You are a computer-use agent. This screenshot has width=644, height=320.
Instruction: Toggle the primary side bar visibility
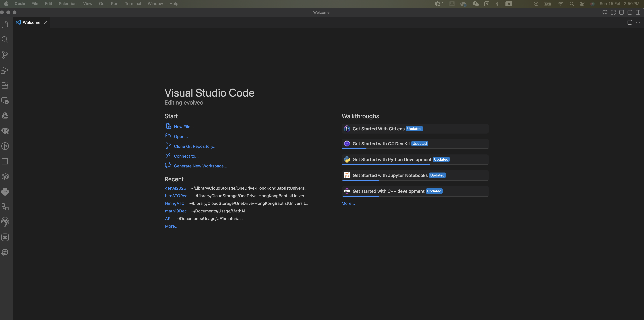coord(622,12)
